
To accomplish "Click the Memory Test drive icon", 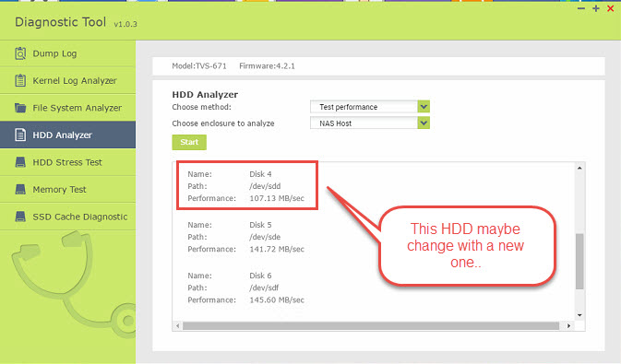I will [x=20, y=190].
